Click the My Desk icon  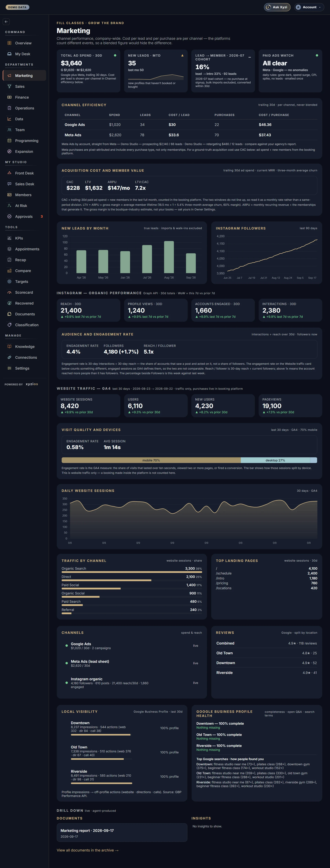pyautogui.click(x=9, y=54)
